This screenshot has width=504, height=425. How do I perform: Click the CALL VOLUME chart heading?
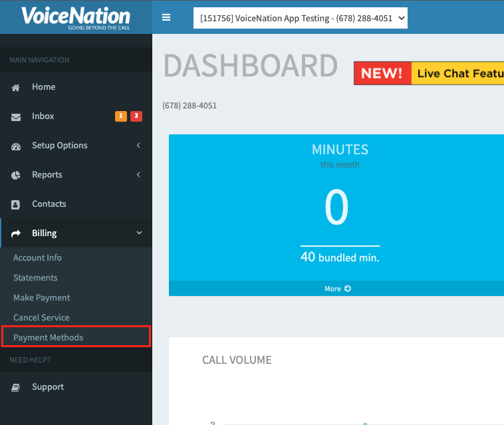[237, 360]
